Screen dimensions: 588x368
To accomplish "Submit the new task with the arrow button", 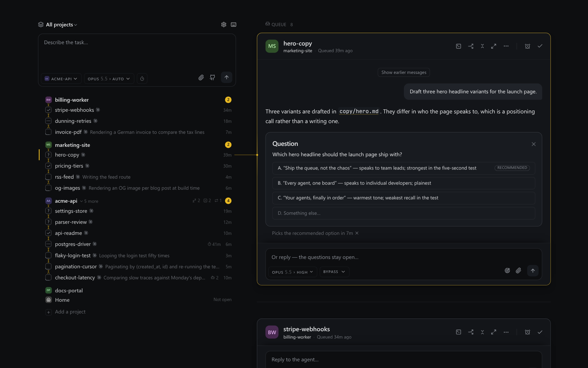I will [227, 78].
